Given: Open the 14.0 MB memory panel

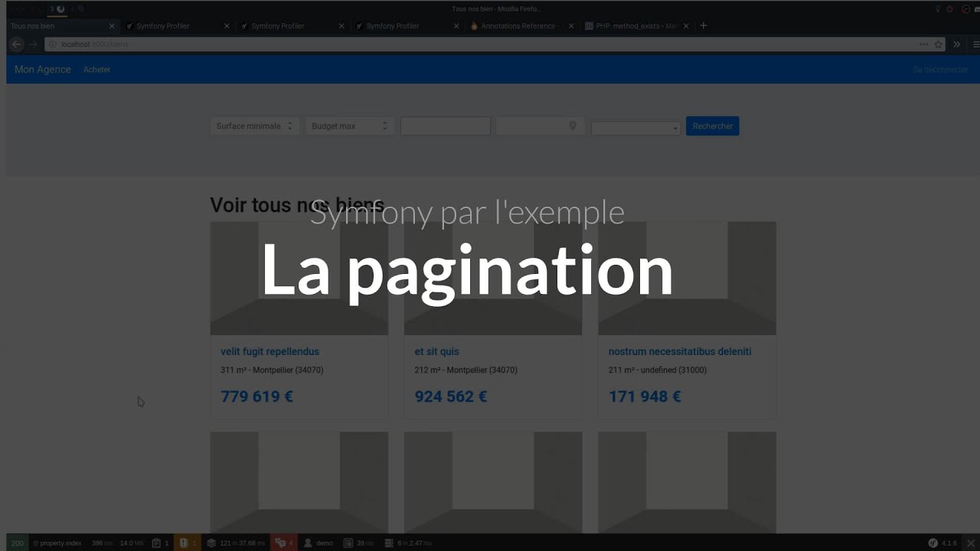Looking at the screenshot, I should tap(131, 543).
